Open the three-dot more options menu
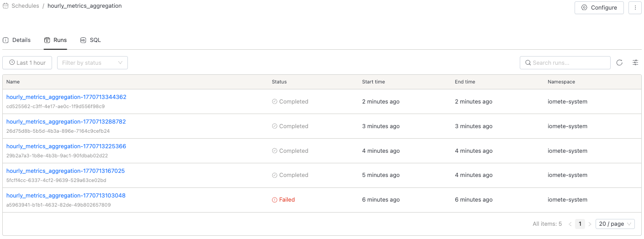Screen dimensions: 644x239 pos(635,8)
